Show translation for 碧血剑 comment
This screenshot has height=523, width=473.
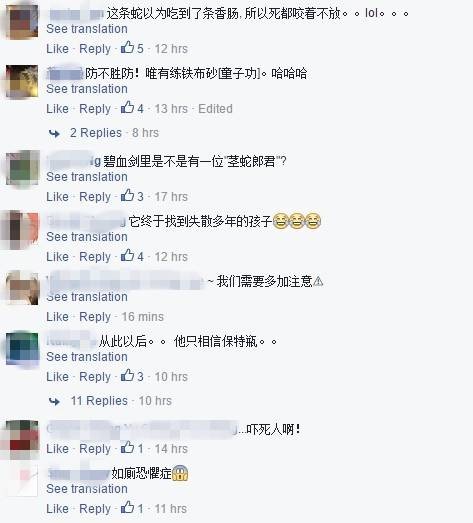click(87, 177)
